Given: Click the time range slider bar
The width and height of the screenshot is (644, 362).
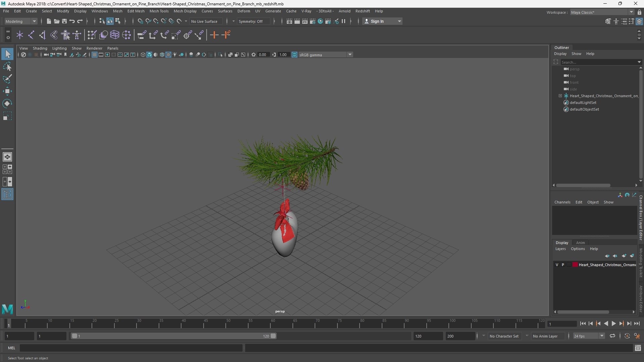Looking at the screenshot, I should (174, 336).
